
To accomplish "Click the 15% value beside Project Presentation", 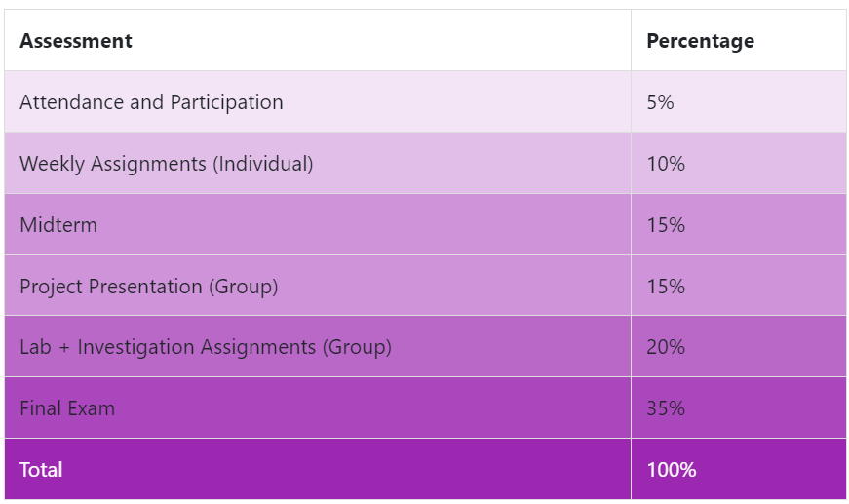I will tap(666, 287).
